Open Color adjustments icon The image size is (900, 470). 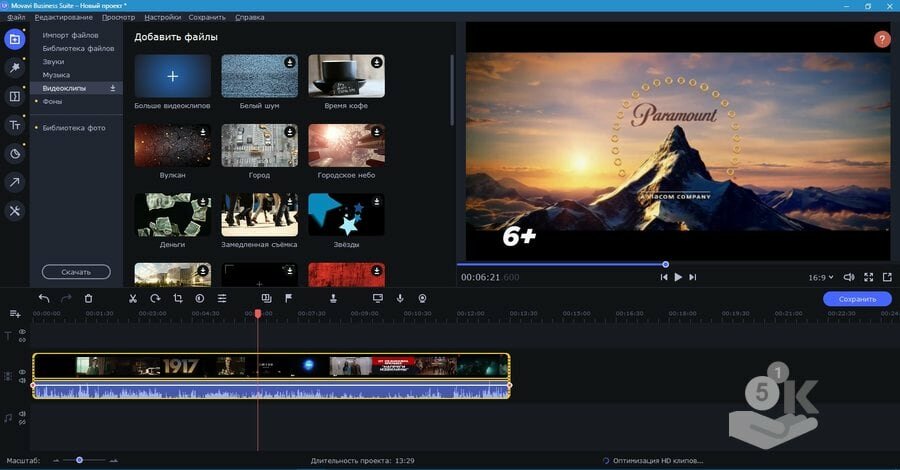200,298
